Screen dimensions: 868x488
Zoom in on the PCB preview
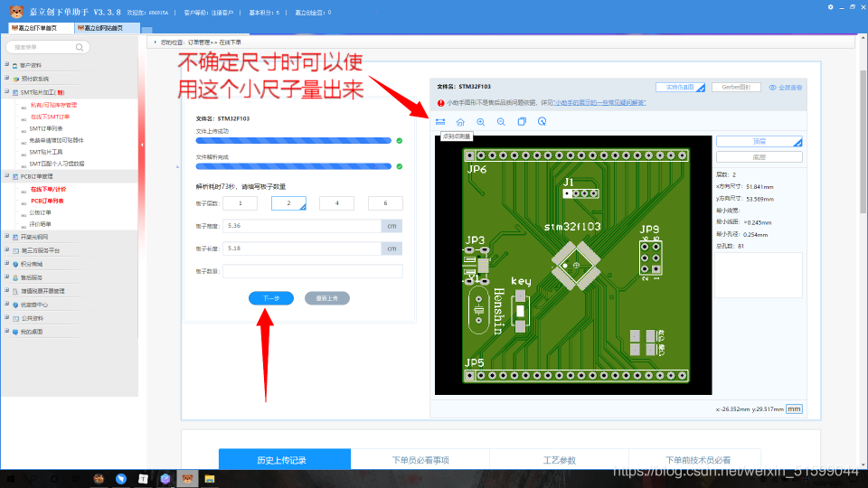pos(480,122)
